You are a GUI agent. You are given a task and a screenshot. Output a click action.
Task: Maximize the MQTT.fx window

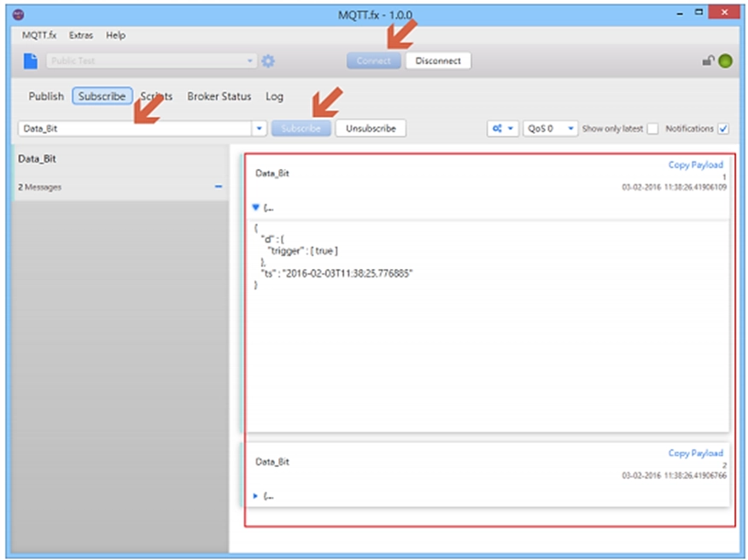(x=698, y=13)
